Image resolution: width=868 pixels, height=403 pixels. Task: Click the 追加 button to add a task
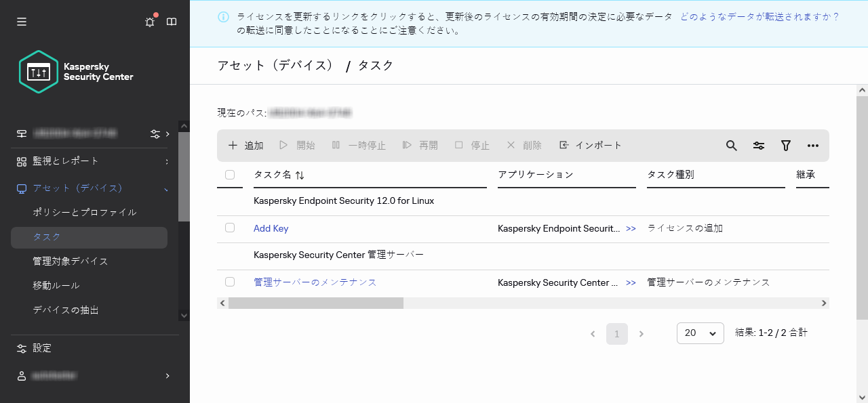point(245,146)
